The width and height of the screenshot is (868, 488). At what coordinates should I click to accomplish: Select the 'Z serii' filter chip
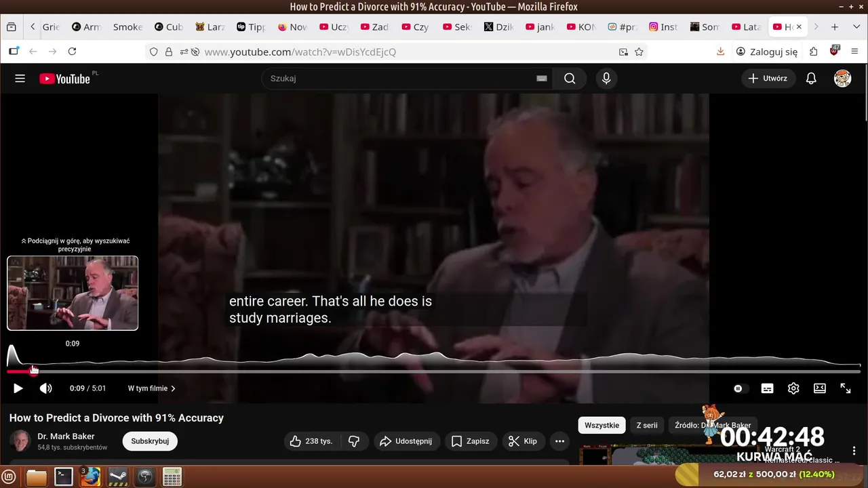647,425
